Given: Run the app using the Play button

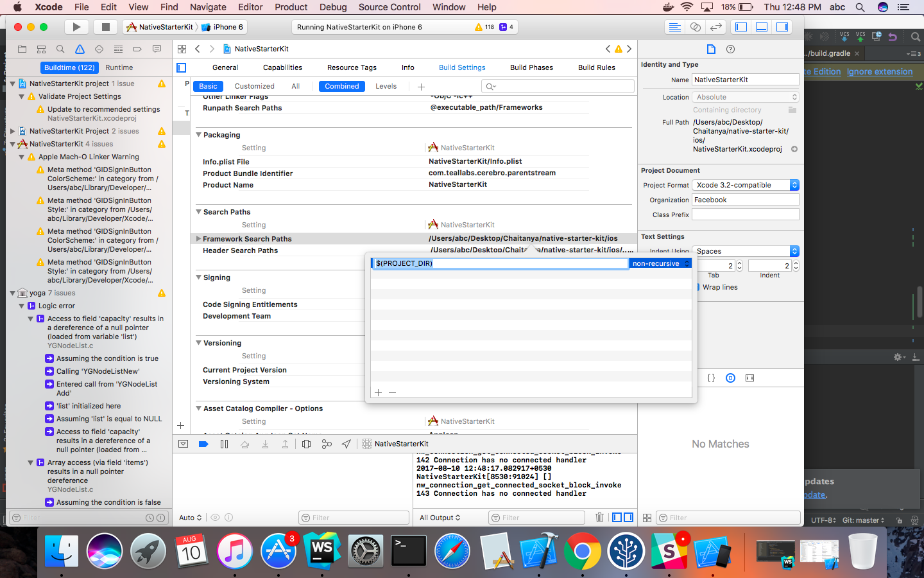Looking at the screenshot, I should tap(76, 26).
